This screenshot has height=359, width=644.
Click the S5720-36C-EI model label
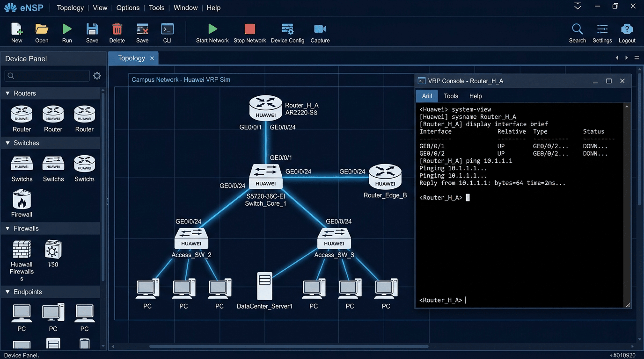(266, 196)
